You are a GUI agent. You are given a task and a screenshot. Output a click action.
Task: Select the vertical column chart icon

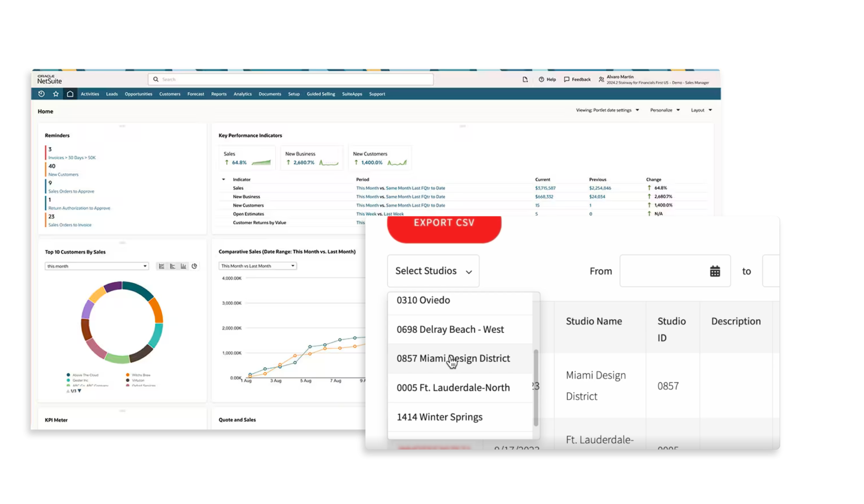tap(183, 266)
